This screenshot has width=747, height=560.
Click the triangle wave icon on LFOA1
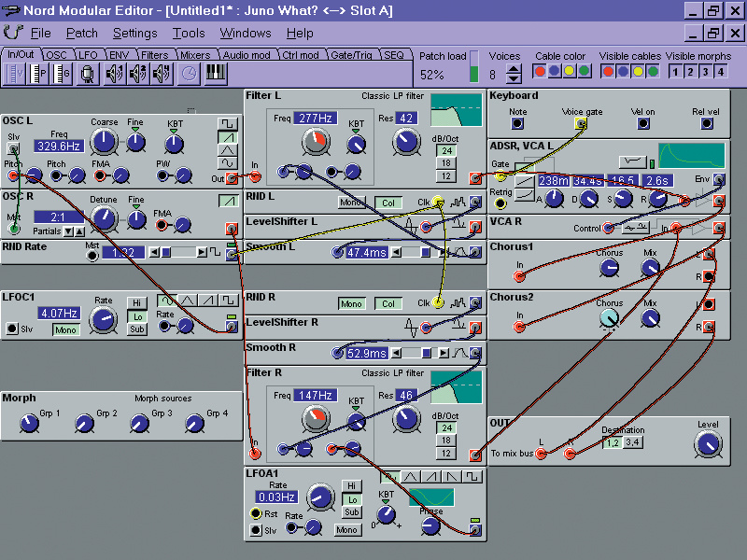[409, 475]
